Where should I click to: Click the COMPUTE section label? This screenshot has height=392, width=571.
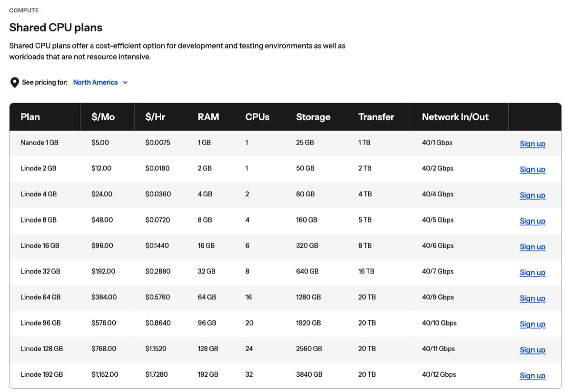pos(24,10)
